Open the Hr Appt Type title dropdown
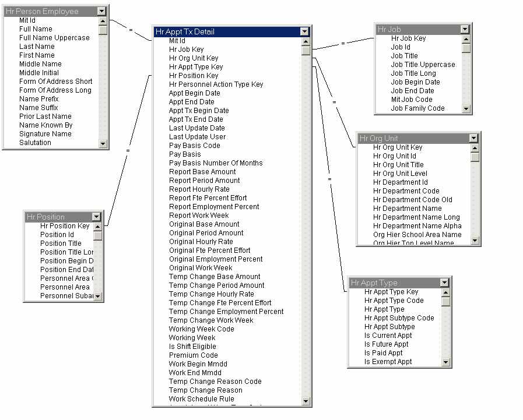Screen dimensions: 523x420 click(x=444, y=283)
